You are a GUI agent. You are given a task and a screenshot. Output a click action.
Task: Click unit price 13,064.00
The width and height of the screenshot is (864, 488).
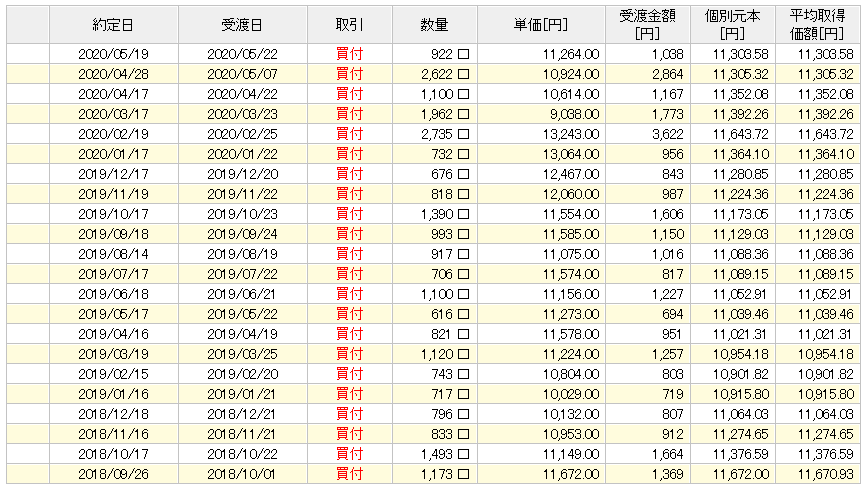click(x=571, y=154)
